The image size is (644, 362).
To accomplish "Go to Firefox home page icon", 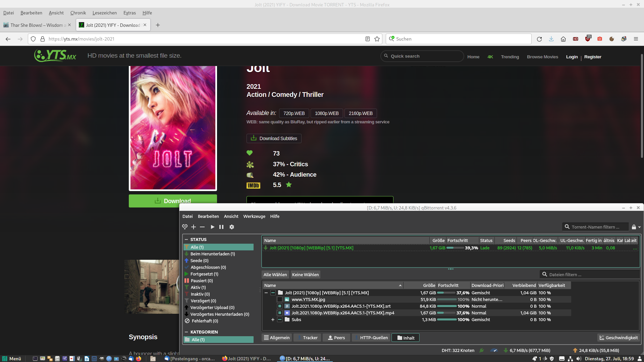I will click(563, 39).
